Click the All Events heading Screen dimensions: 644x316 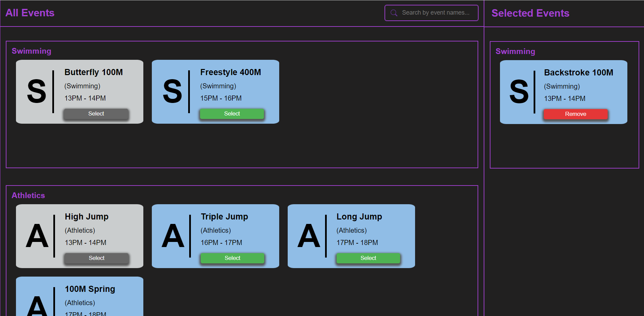click(x=30, y=13)
